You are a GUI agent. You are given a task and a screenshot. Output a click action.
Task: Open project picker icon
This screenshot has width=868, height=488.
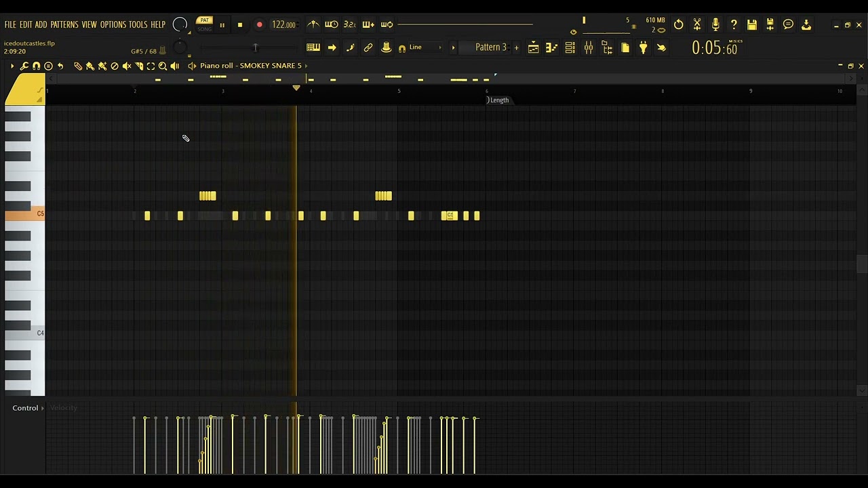pyautogui.click(x=625, y=47)
